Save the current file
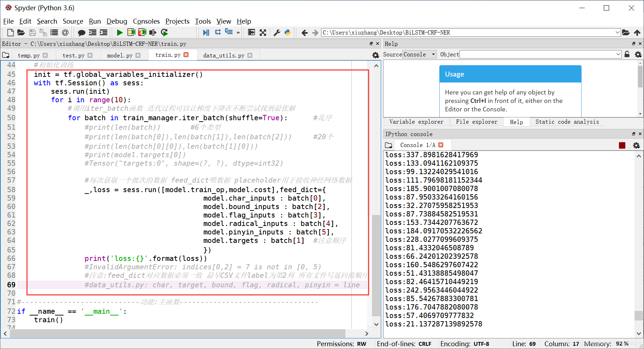Viewport: 644px width, 349px height. pos(32,32)
